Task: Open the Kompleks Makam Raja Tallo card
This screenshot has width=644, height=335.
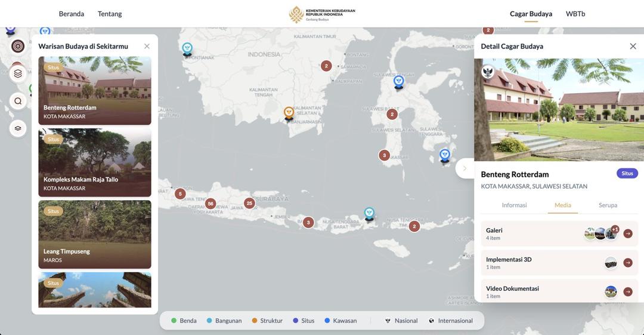Action: (x=95, y=162)
